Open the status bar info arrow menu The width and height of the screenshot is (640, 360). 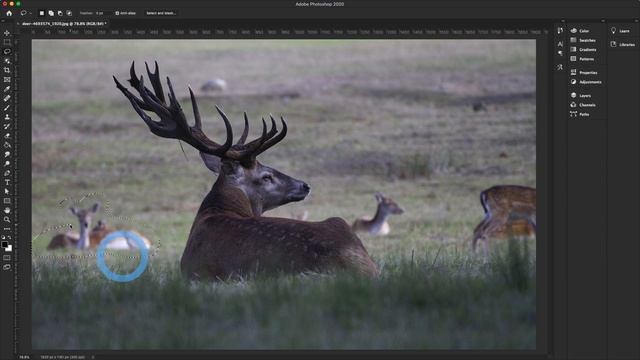click(x=93, y=357)
